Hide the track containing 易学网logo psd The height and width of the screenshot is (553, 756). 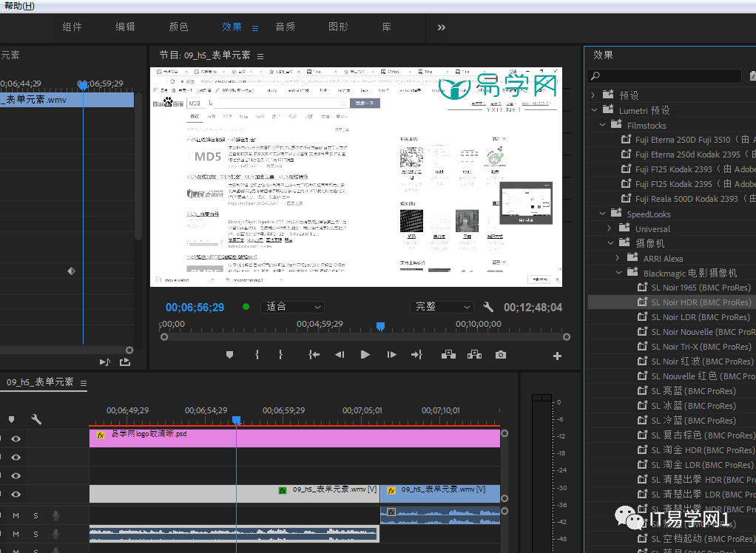[x=16, y=438]
